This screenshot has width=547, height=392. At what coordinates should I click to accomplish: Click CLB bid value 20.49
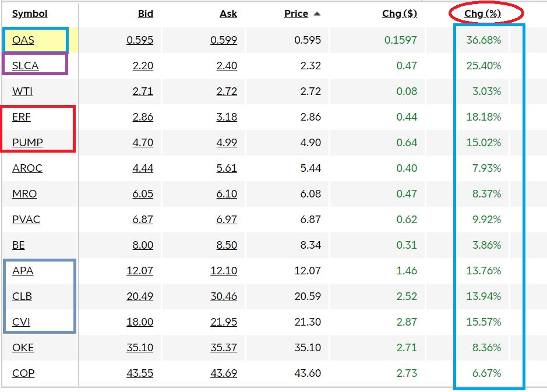pyautogui.click(x=140, y=296)
